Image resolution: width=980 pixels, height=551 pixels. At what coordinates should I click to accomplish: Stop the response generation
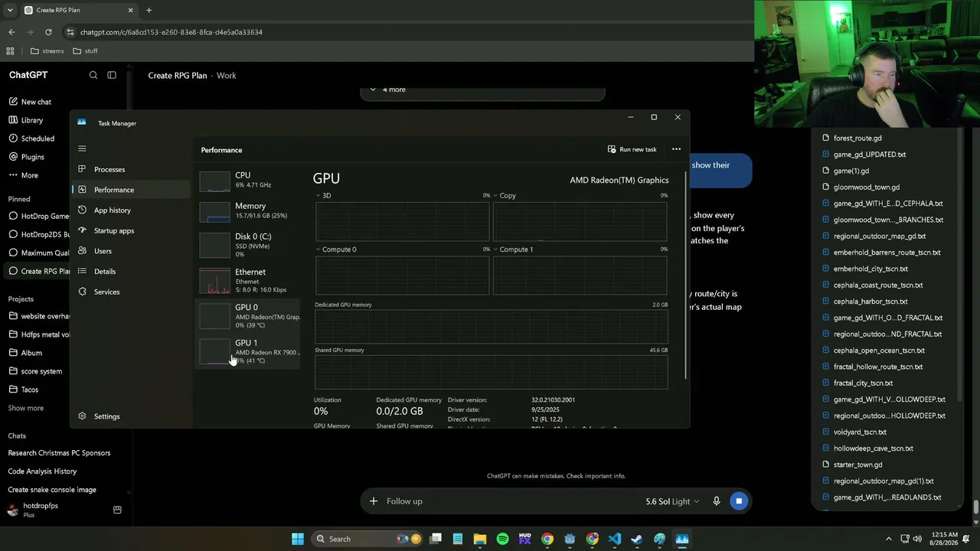(739, 501)
